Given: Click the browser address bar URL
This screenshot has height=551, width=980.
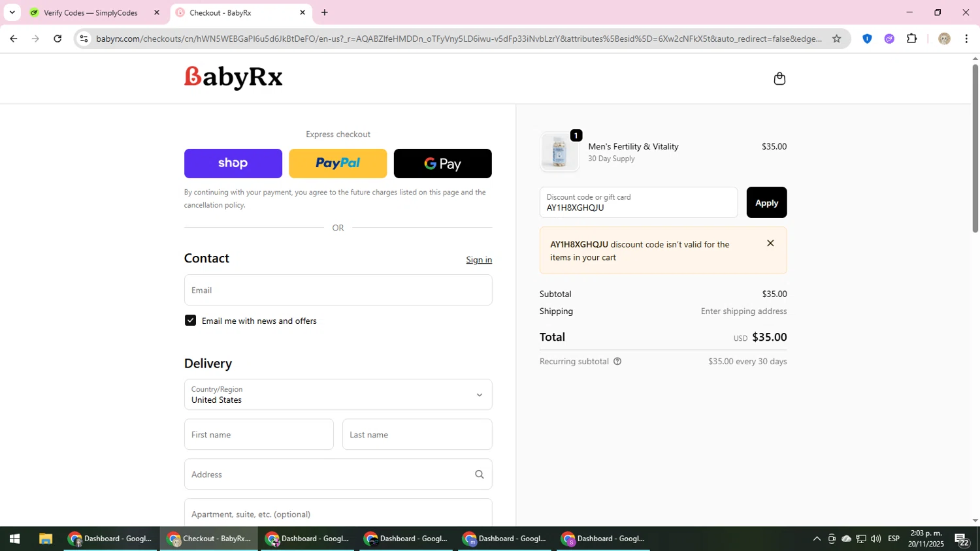Looking at the screenshot, I should (457, 39).
